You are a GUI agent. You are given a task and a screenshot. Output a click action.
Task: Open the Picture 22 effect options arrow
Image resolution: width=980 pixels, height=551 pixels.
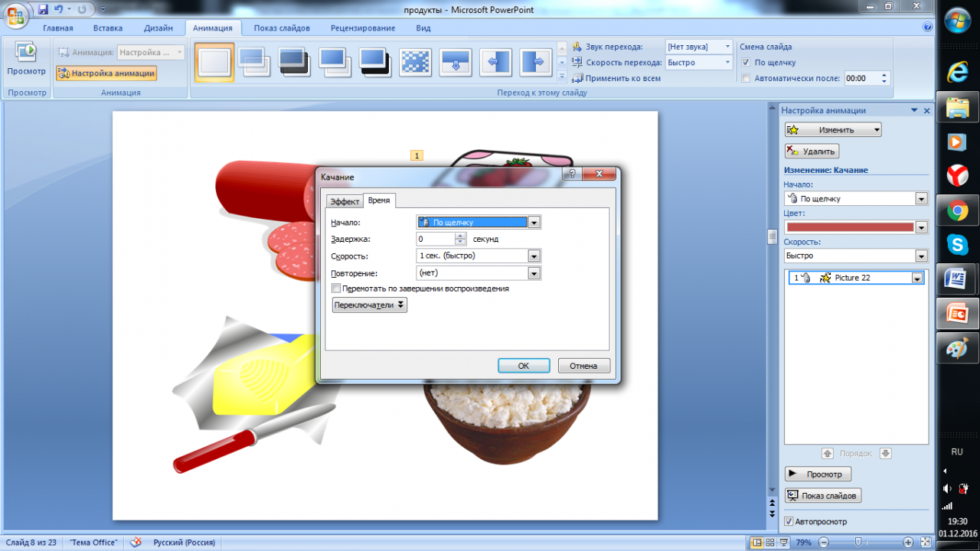[x=916, y=279]
